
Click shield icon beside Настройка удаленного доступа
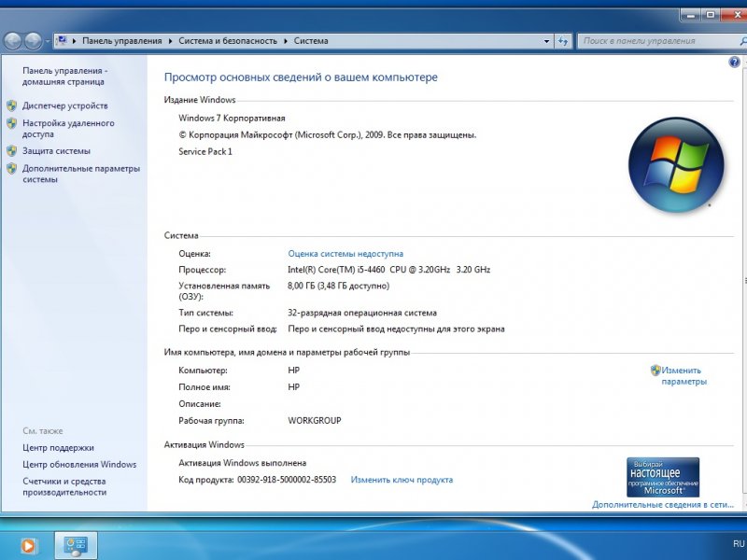click(12, 123)
